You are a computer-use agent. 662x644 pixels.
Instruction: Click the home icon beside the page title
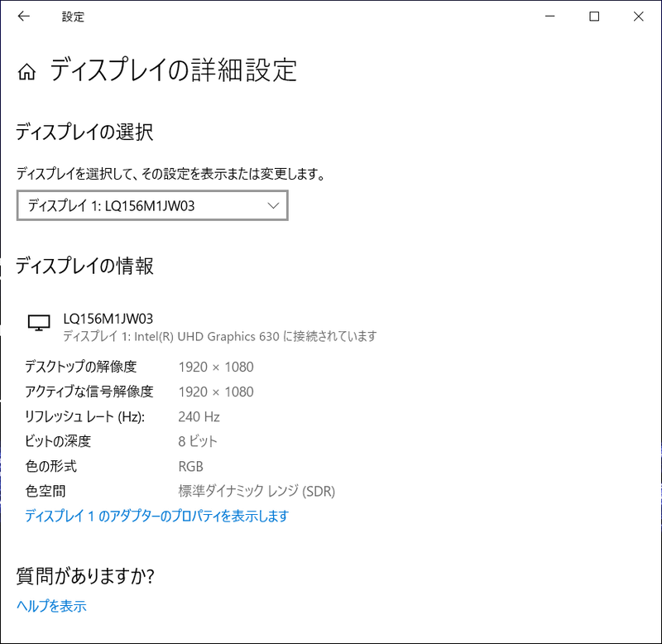pos(28,72)
